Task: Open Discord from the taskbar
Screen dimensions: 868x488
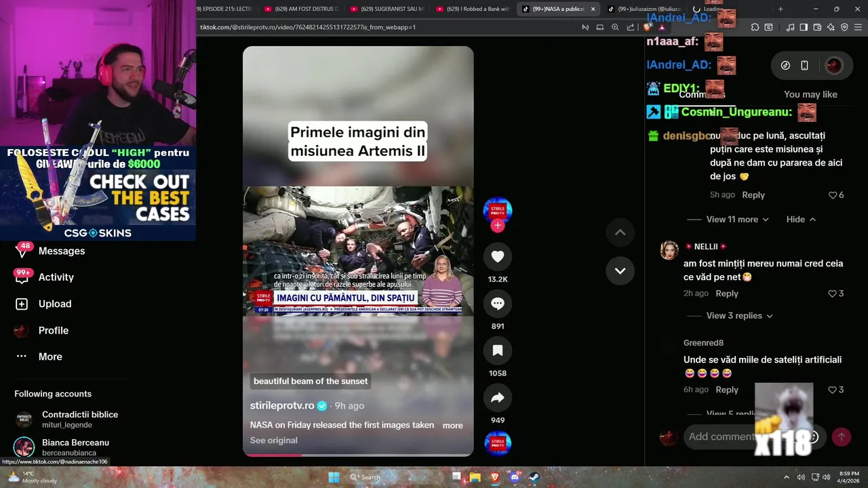Action: (515, 477)
